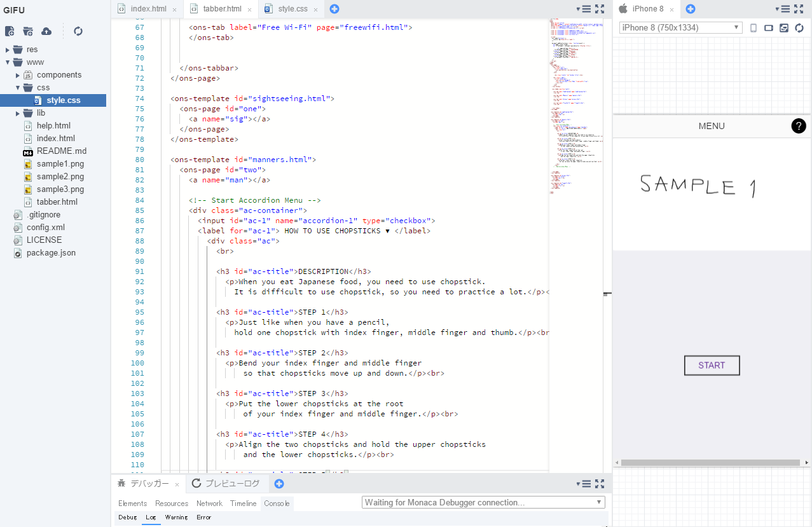Screen dimensions: 812x527
Task: Open the editor panel menu icon
Action: click(x=585, y=9)
